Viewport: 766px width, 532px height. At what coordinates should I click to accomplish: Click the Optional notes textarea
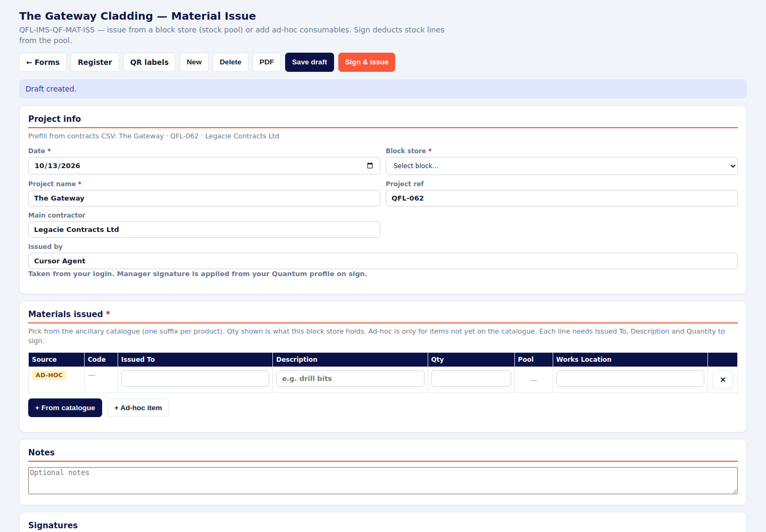383,481
